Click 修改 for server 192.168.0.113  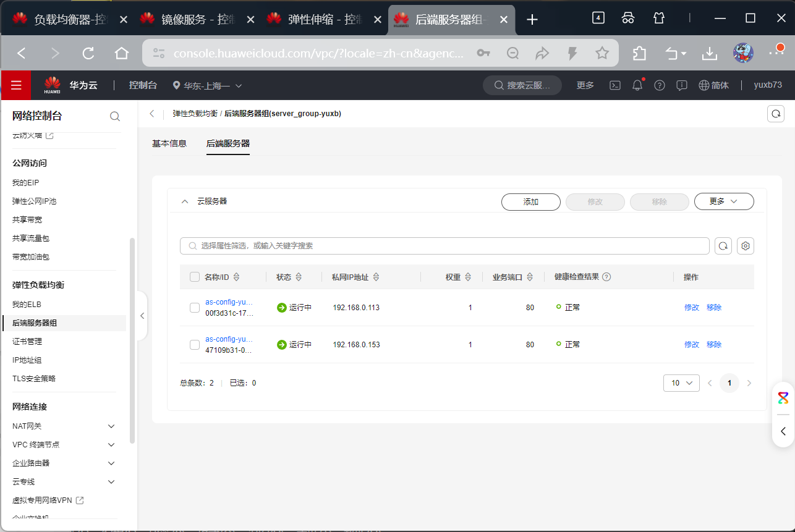[692, 307]
